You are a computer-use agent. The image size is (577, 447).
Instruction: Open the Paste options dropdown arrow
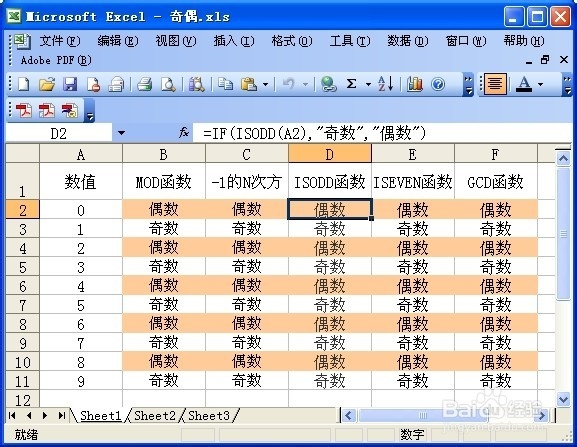265,85
